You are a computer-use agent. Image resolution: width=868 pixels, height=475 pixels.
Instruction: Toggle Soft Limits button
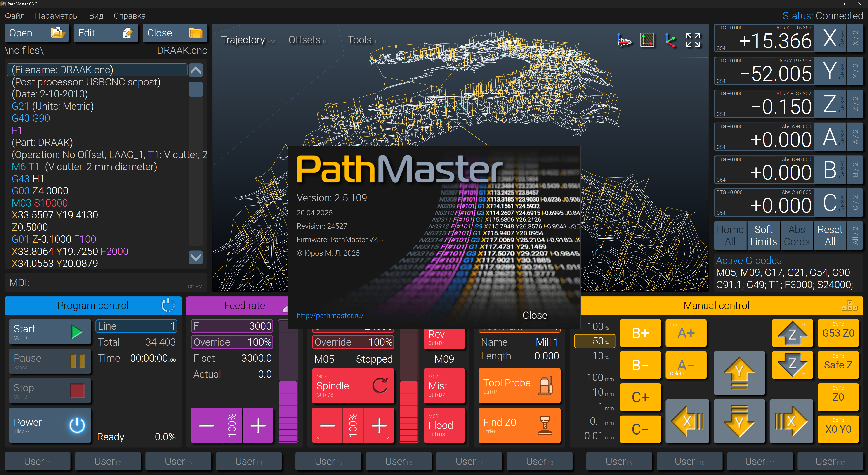click(763, 235)
